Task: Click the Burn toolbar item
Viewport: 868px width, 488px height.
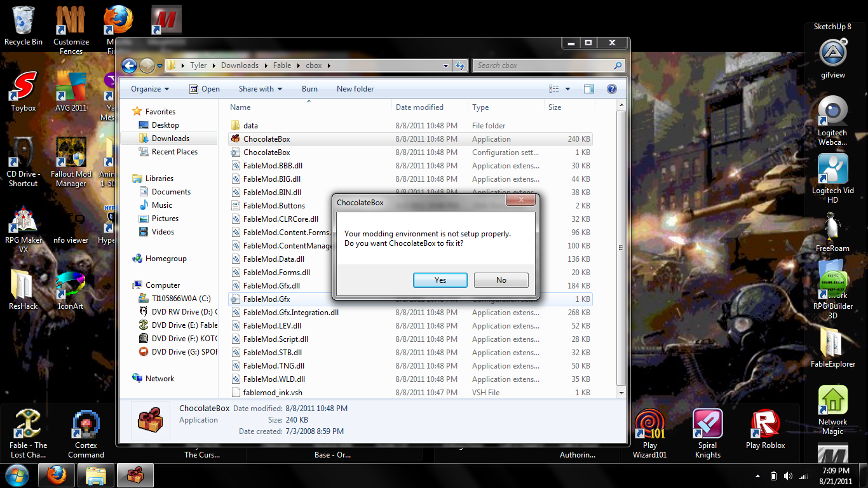Action: click(309, 89)
